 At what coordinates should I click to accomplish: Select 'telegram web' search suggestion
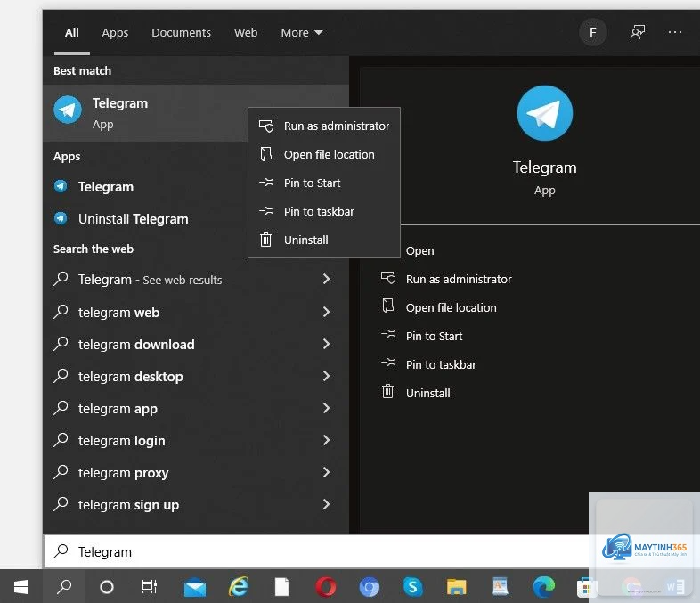[x=118, y=313]
